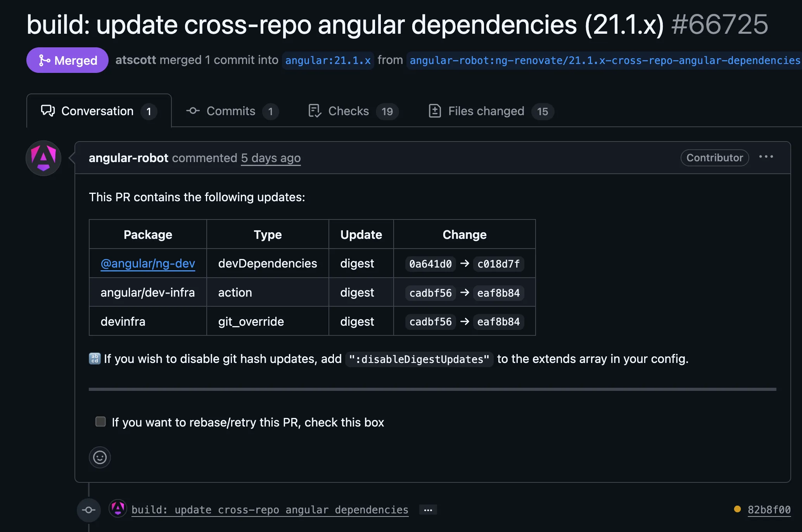Screen dimensions: 802x532
Task: Click the purple Merged status badge
Action: pos(67,60)
